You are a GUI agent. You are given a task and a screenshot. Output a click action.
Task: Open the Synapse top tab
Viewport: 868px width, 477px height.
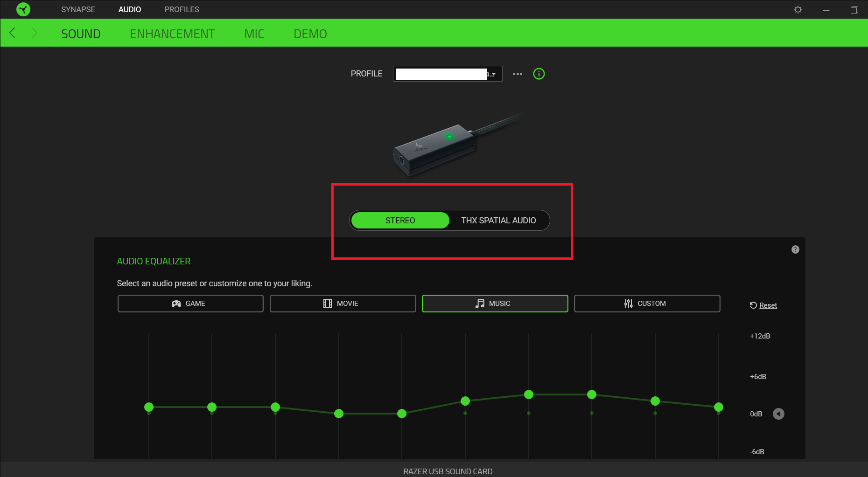[x=78, y=9]
